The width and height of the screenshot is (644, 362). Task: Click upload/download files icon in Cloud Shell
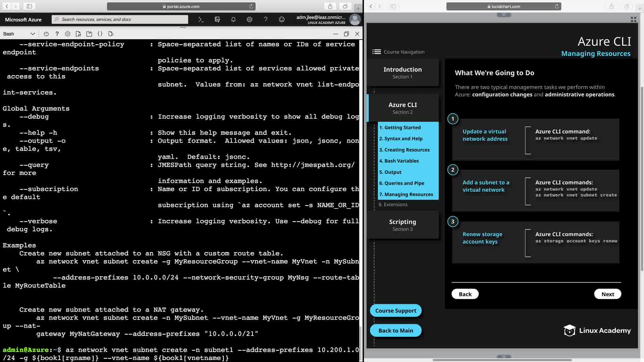click(78, 34)
